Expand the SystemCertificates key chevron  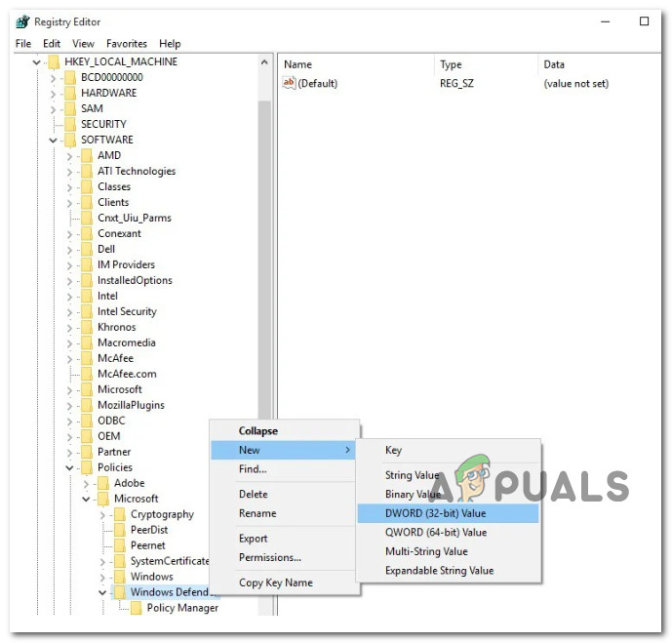pos(102,562)
